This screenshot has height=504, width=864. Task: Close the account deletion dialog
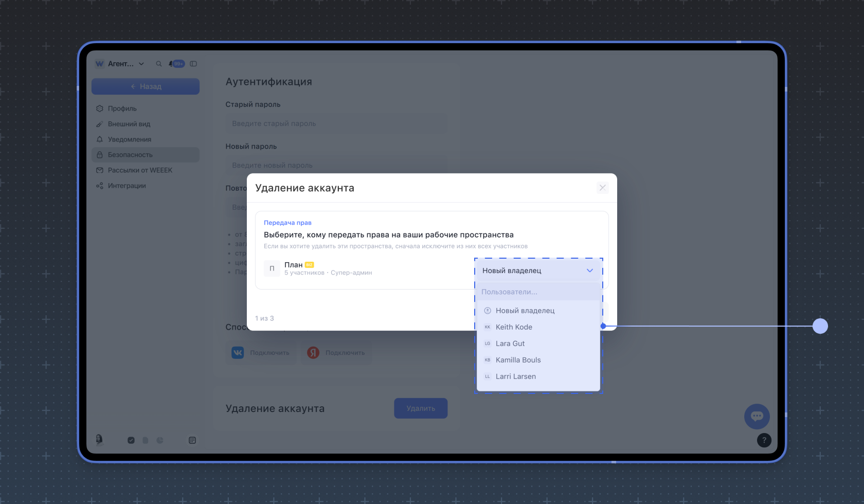pos(602,188)
